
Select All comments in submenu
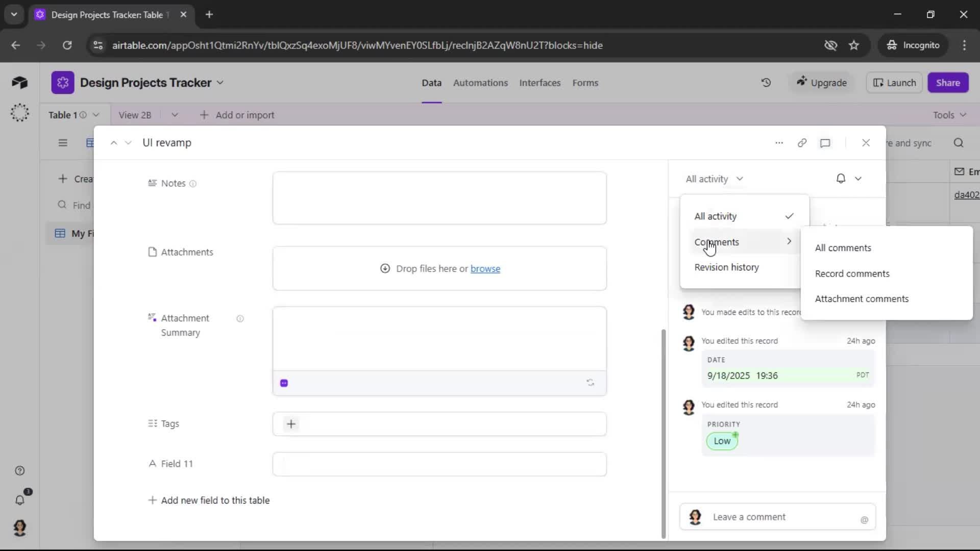[843, 248]
